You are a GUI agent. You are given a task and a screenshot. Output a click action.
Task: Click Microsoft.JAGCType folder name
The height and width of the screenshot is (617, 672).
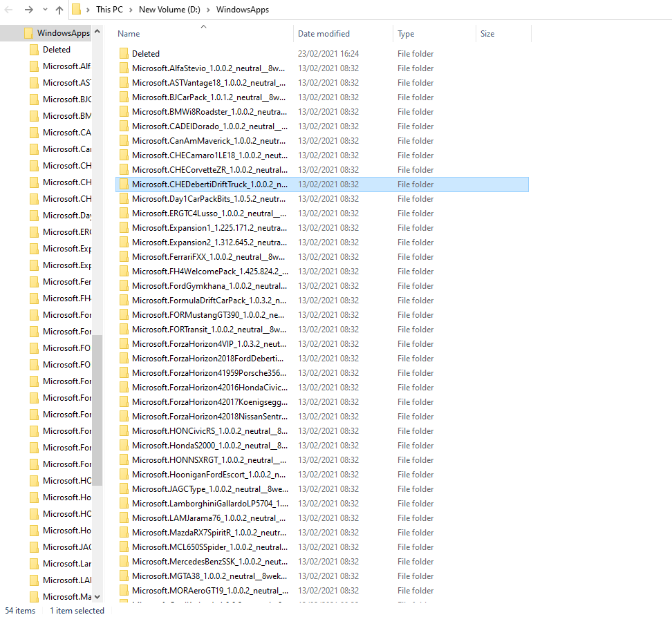210,489
